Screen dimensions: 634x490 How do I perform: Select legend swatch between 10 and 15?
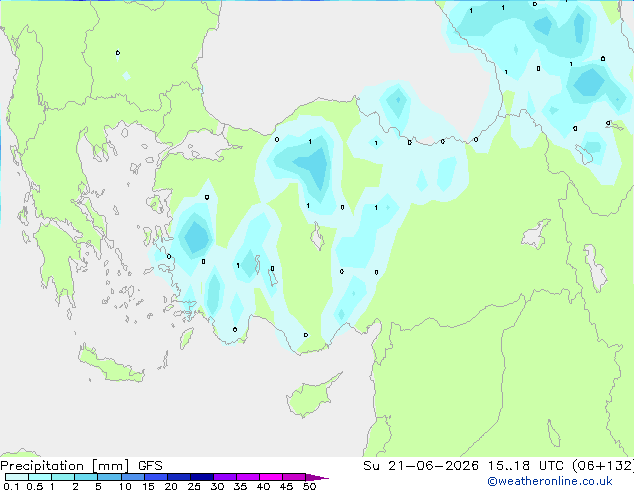(x=132, y=477)
